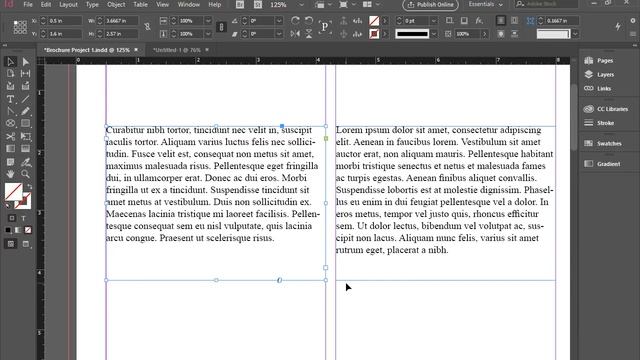Select the Direct Selection tool
The height and width of the screenshot is (360, 640).
(25, 62)
